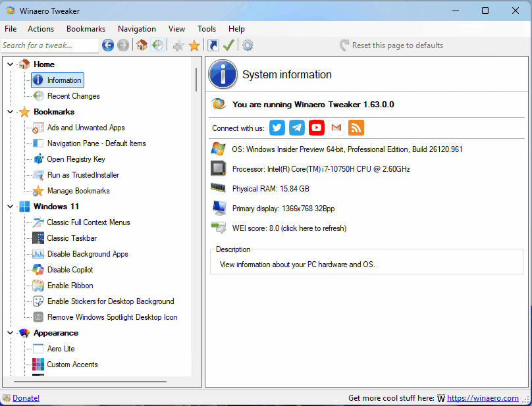Screen dimensions: 532x406
Task: Open the Home page via house icon
Action: click(141, 45)
